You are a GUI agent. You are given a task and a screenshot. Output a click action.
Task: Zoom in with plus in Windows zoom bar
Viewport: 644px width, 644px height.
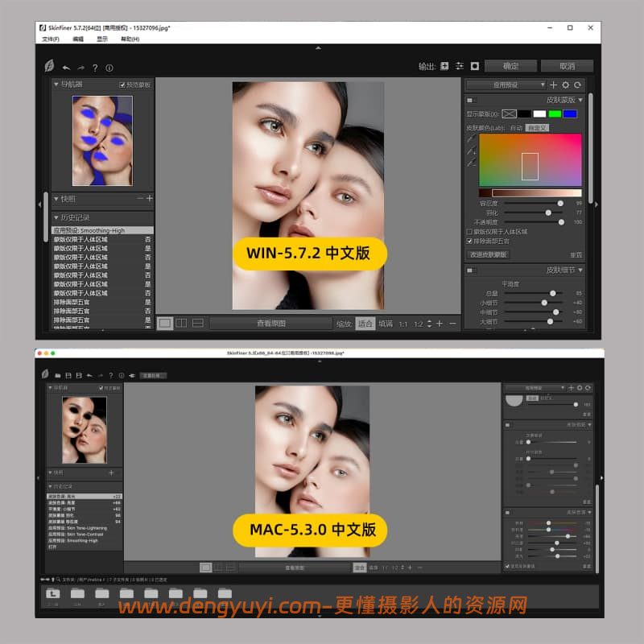click(x=440, y=324)
